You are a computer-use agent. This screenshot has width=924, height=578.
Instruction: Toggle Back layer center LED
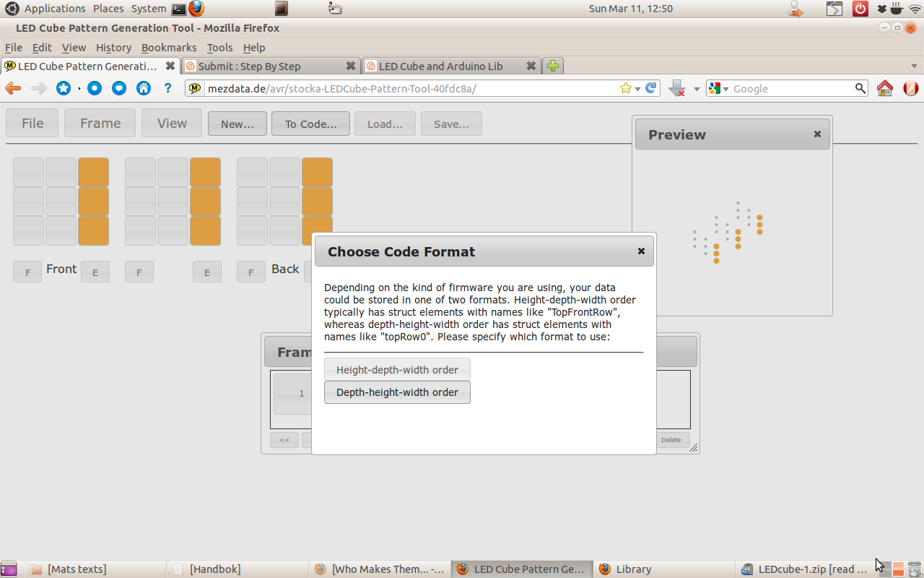pyautogui.click(x=284, y=202)
